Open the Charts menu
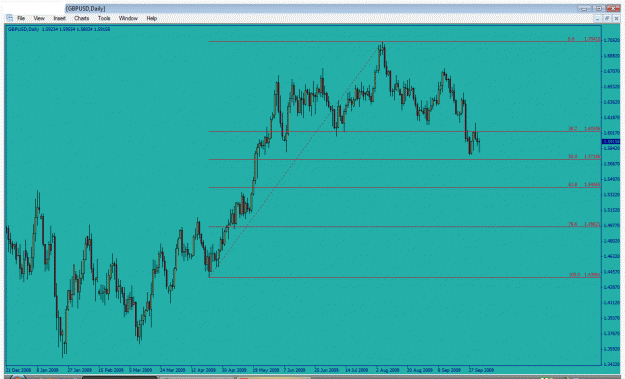The width and height of the screenshot is (625, 379). (x=81, y=18)
